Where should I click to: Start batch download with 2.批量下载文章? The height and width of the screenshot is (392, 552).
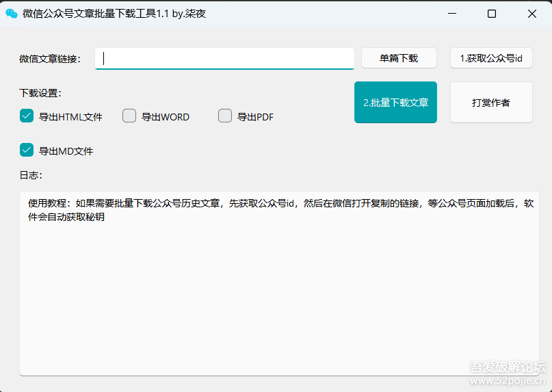395,103
